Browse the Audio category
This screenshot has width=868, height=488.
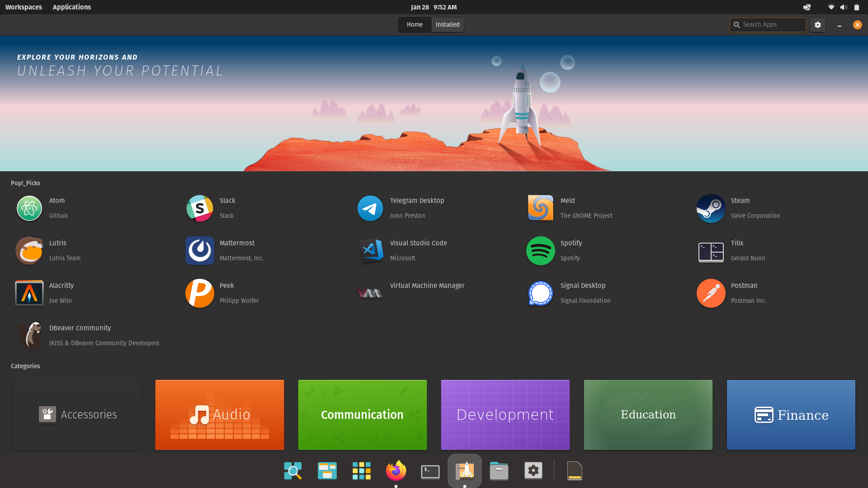[x=220, y=415]
